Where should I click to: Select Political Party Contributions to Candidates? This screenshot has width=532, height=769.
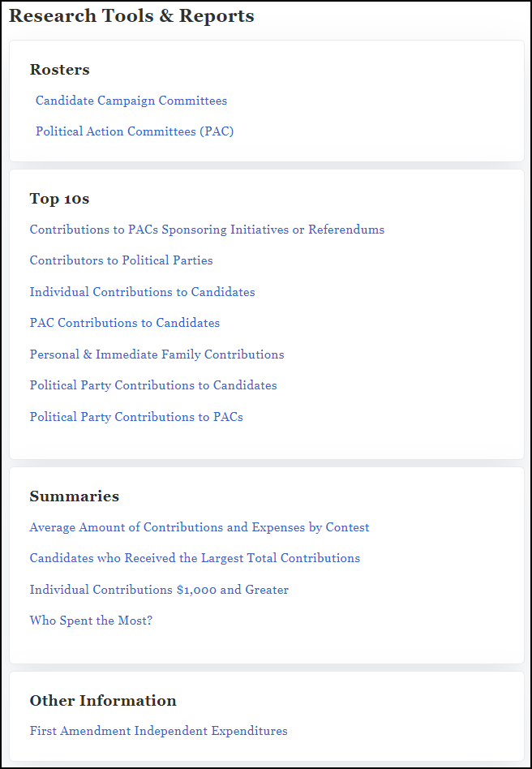coord(152,385)
